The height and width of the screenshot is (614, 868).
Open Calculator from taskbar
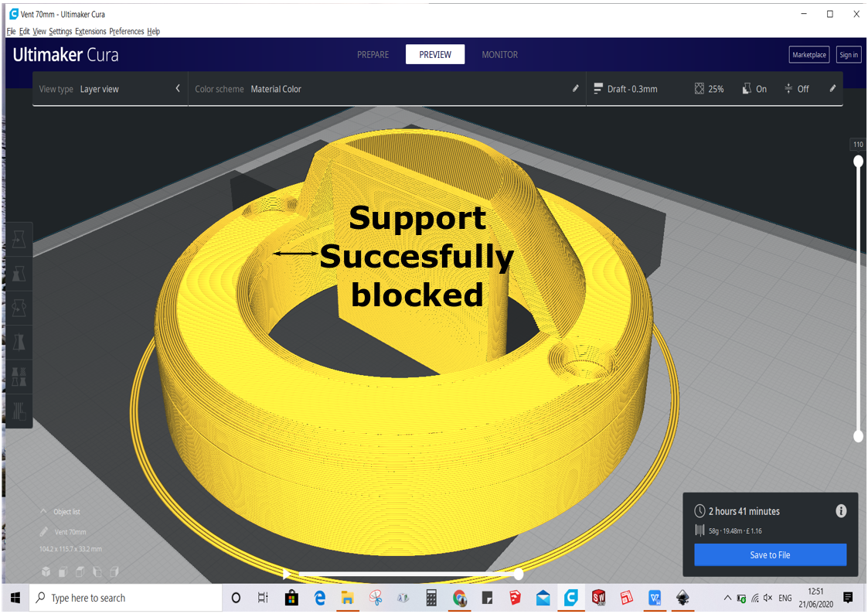coord(431,598)
